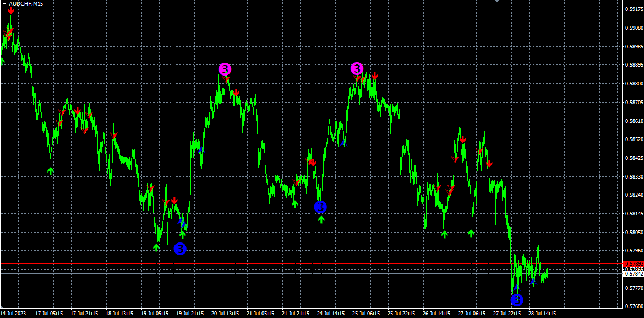Screen dimensions: 644x318
Task: Click the 0.58050 price scale label
Action: pos(634,233)
